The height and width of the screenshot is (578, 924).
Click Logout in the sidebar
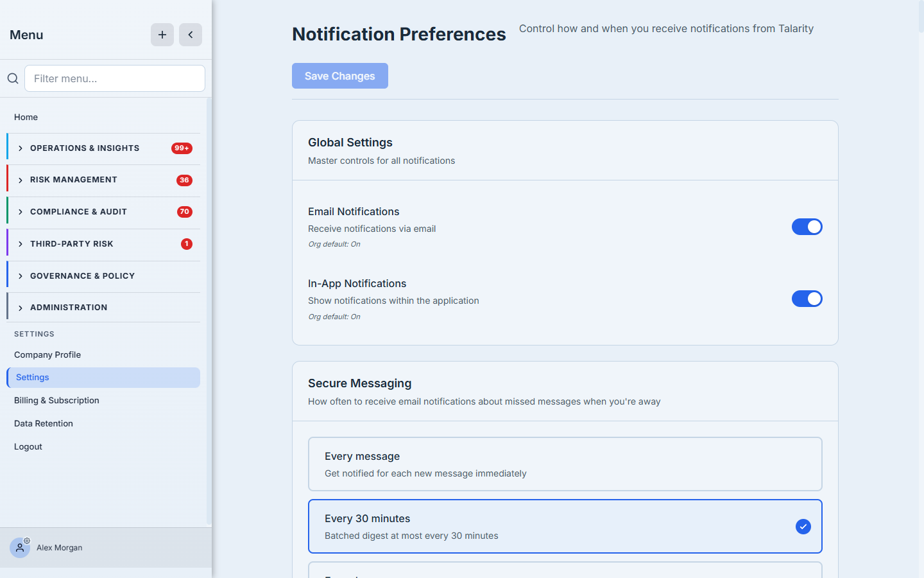pyautogui.click(x=103, y=446)
